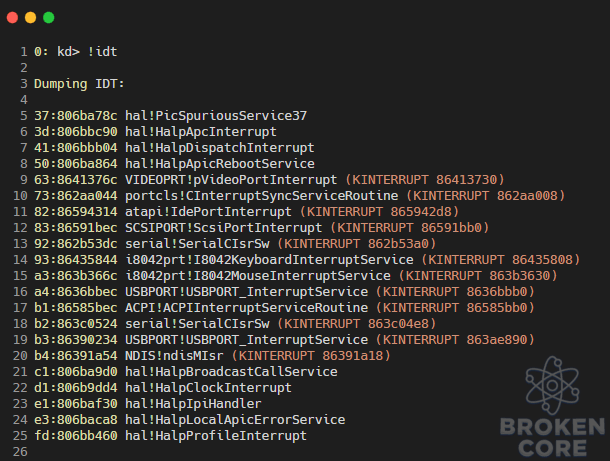
Task: Click 'hal!HalpLocalApicErrorService' symbol
Action: (235, 420)
